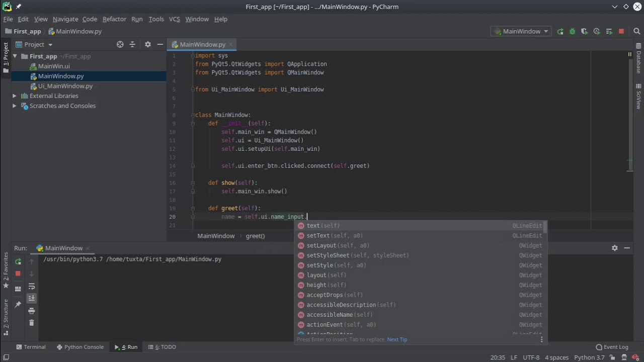Expand Scratches and Consoles node
The height and width of the screenshot is (362, 644).
tap(15, 106)
